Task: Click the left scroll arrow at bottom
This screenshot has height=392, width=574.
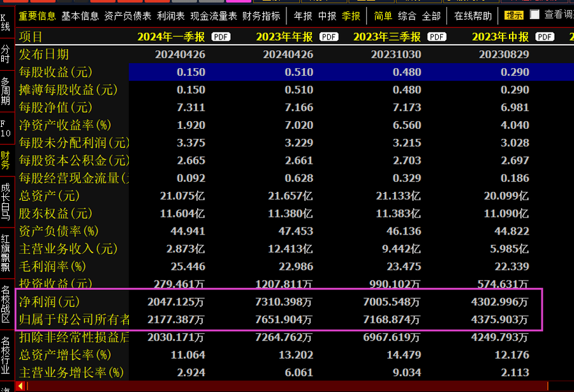Action: coord(21,386)
